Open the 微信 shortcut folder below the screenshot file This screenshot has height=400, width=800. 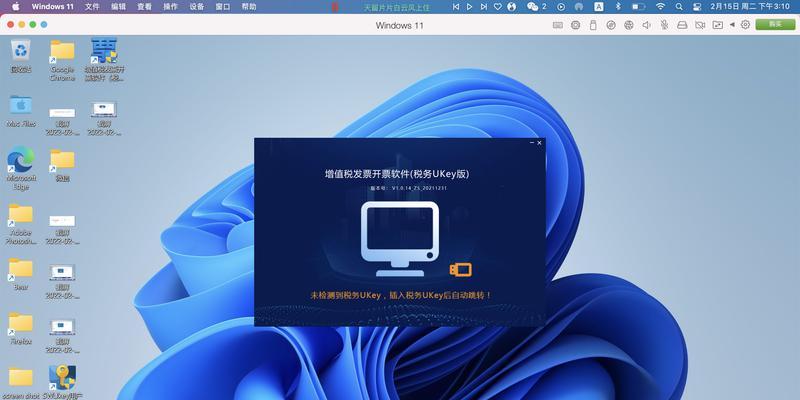(x=62, y=159)
